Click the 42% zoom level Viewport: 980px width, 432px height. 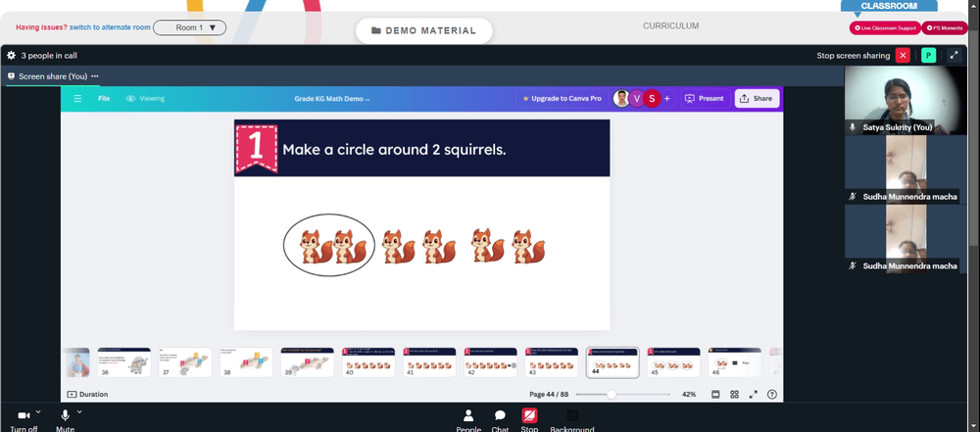689,395
